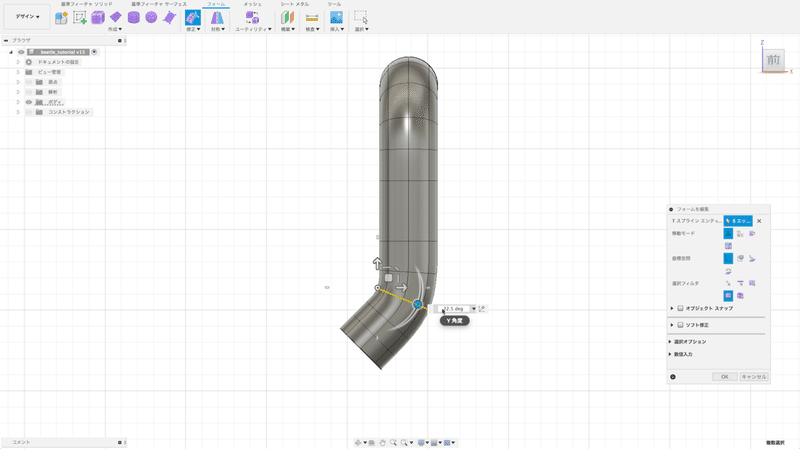Open the 作成 dropdown menu
This screenshot has height=449, width=800.
click(115, 30)
